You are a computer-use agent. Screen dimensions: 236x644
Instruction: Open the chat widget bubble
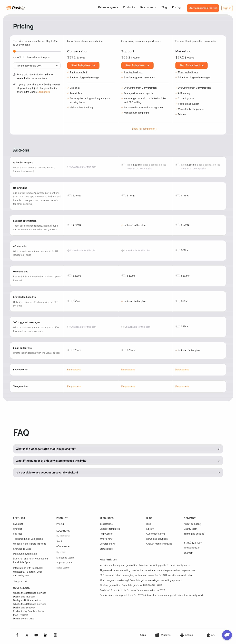227,634
